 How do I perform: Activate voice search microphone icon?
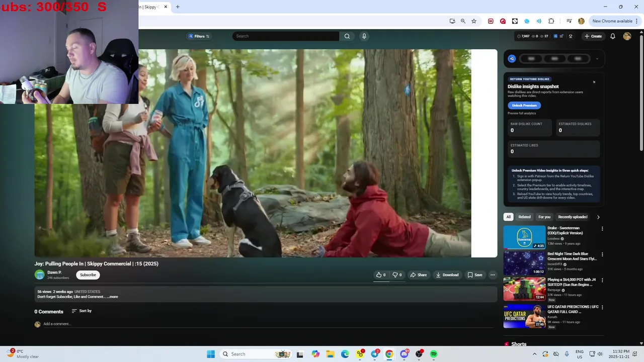364,36
